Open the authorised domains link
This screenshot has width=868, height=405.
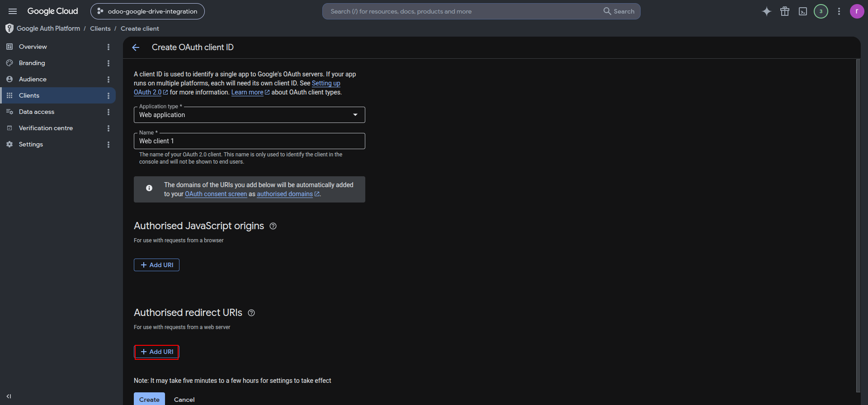click(288, 194)
